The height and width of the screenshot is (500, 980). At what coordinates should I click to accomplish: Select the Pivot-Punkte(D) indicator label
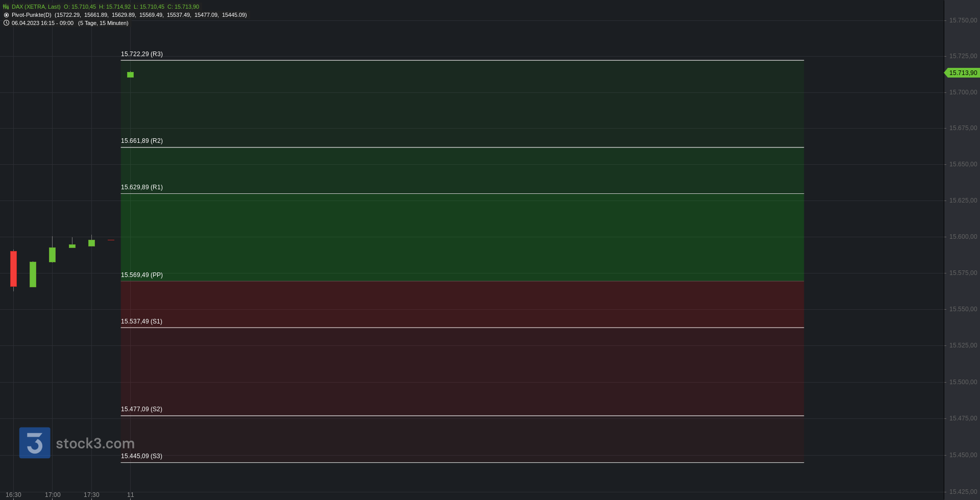pos(31,15)
